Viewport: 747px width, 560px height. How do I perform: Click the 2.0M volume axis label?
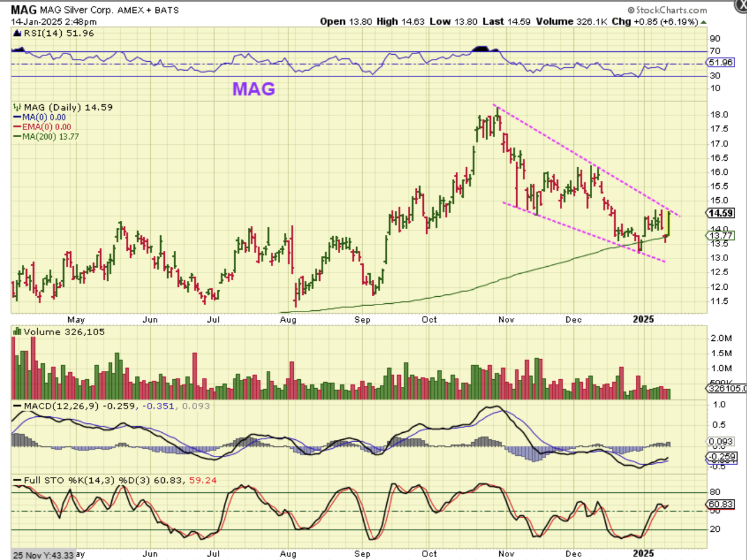click(721, 338)
